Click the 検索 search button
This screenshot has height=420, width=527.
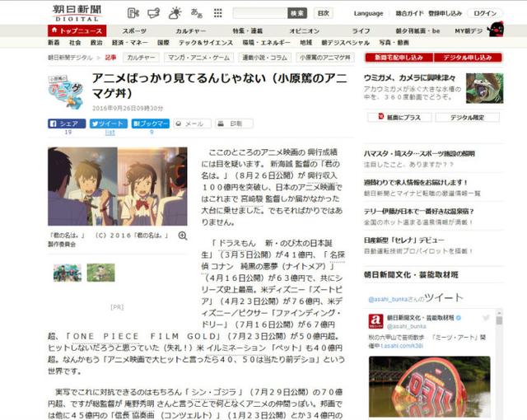(x=297, y=13)
